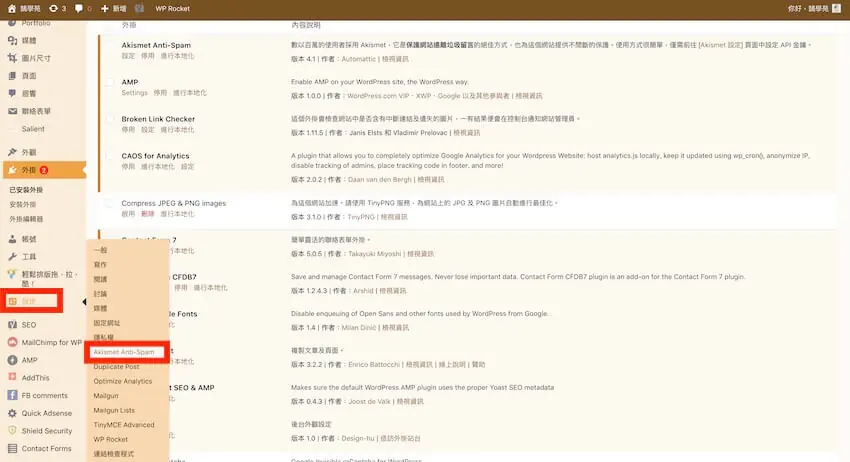
Task: Select WP Rocket in the settings flyout
Action: 111,440
